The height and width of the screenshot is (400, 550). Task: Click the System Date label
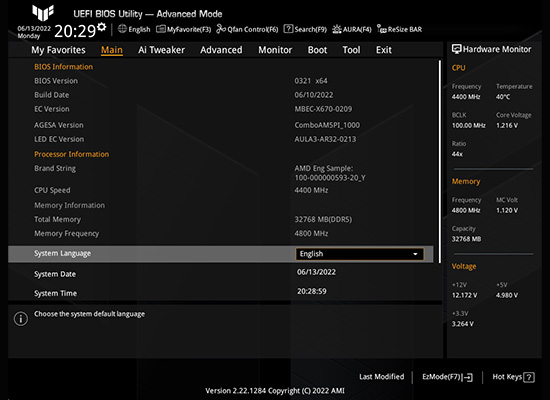(x=55, y=274)
